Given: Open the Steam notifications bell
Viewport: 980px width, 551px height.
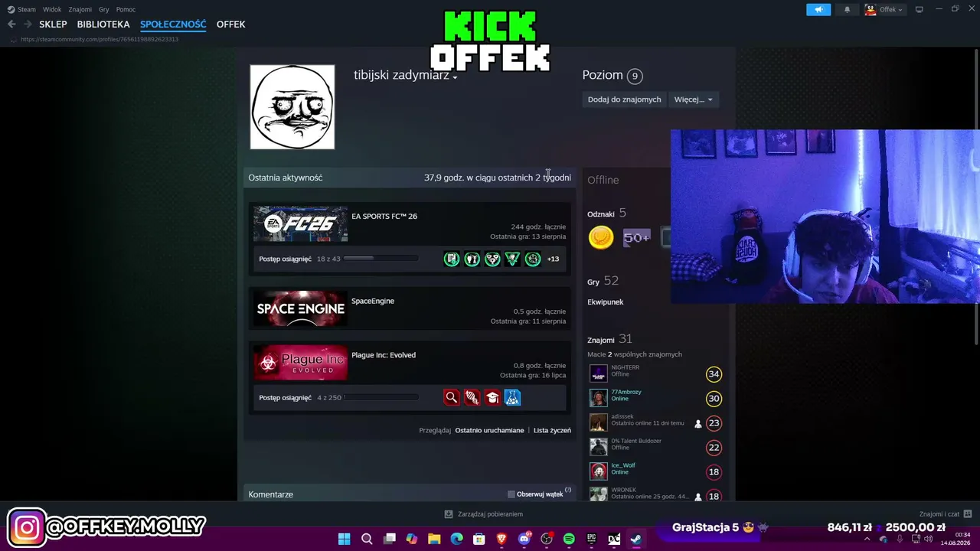Looking at the screenshot, I should point(847,10).
